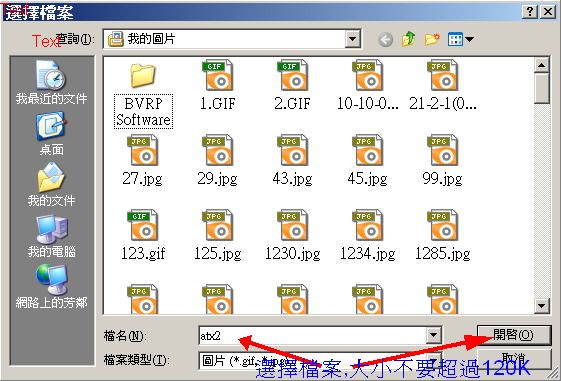Select the 10-10-0... JPG file icon
The image size is (561, 381).
368,75
